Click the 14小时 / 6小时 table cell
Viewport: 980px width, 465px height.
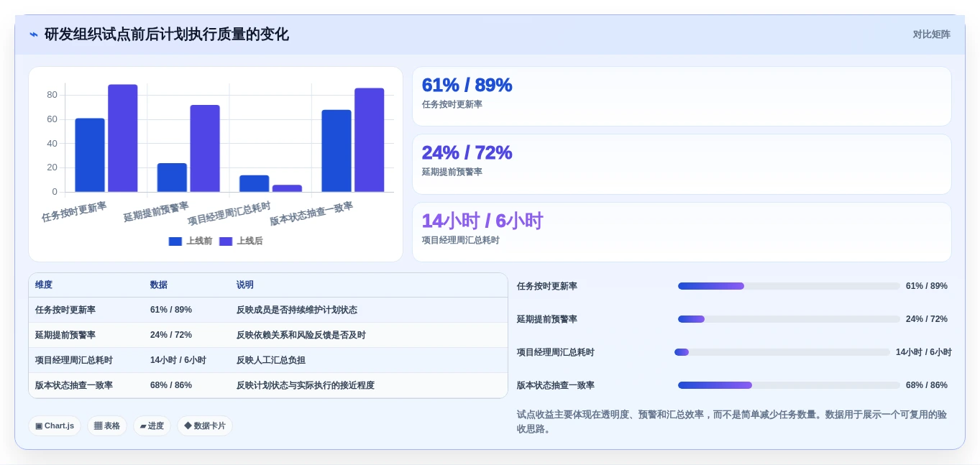[178, 360]
